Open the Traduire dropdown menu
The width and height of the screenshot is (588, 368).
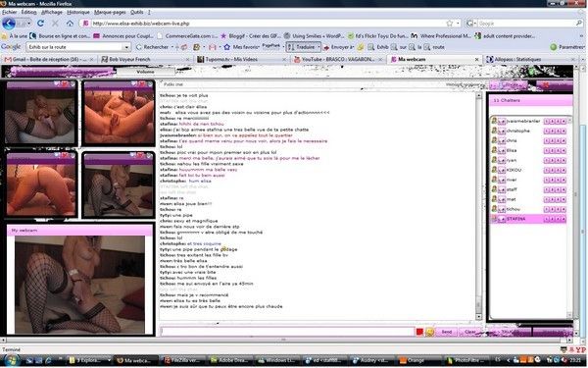click(x=319, y=47)
